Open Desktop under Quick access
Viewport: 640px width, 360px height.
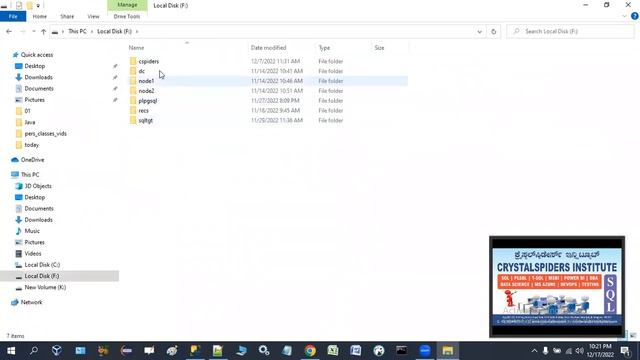point(35,66)
